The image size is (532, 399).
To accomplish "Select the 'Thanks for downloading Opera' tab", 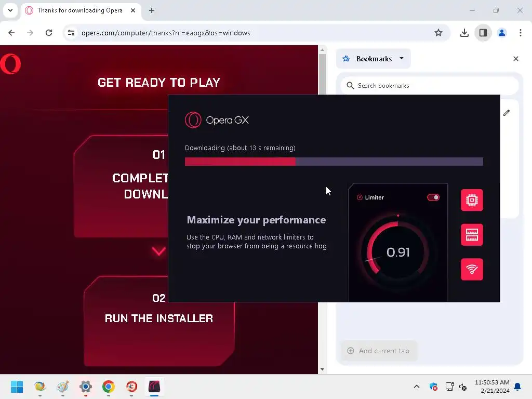I will [x=80, y=10].
